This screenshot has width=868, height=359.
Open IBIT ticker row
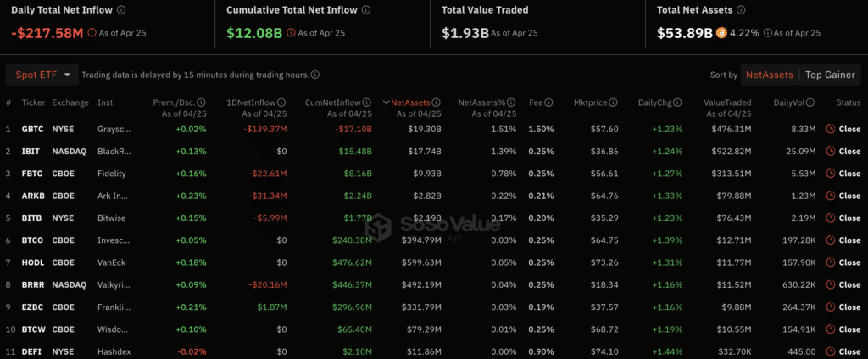coord(30,151)
